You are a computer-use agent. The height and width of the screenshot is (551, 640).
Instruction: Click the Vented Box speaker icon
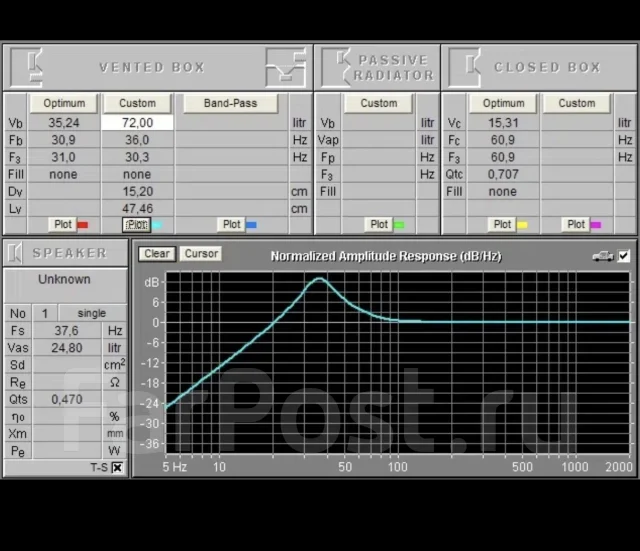point(27,67)
